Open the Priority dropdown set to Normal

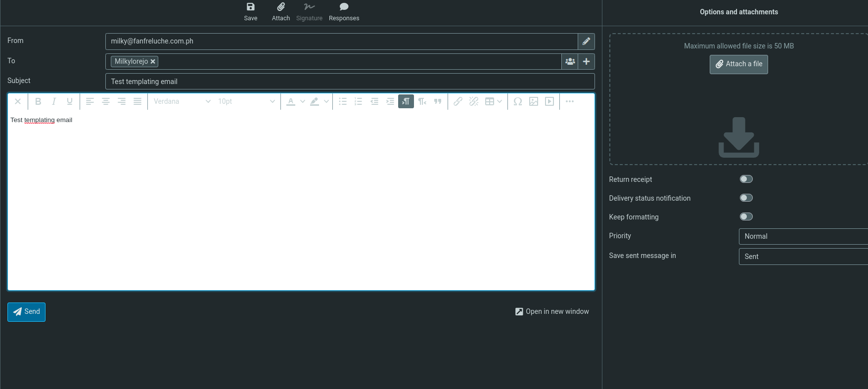click(x=803, y=236)
